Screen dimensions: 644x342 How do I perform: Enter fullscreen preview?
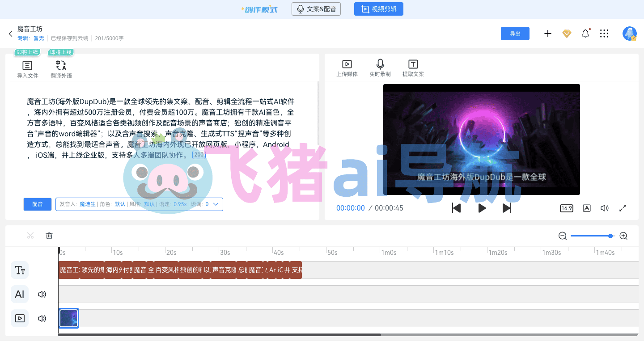(623, 208)
